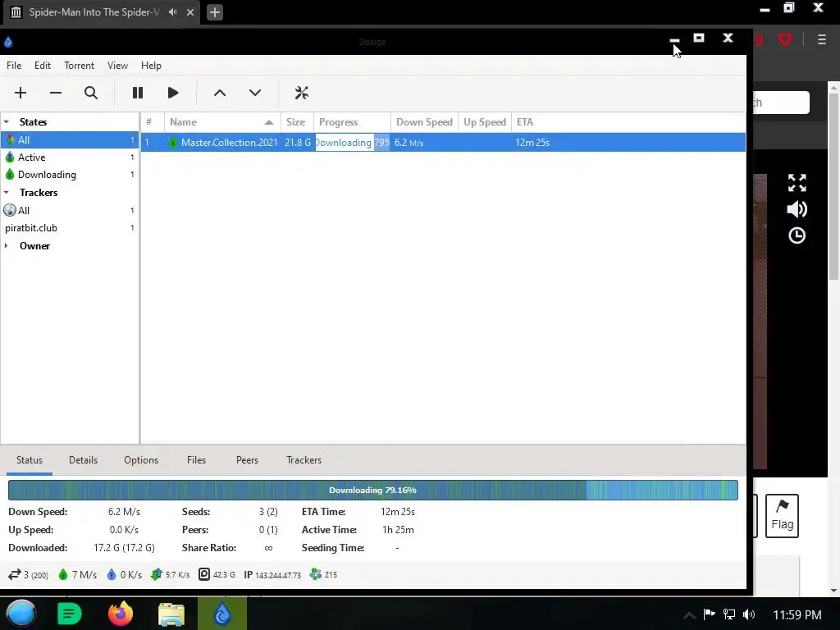
Task: Sort by Up Speed column header
Action: pyautogui.click(x=485, y=122)
